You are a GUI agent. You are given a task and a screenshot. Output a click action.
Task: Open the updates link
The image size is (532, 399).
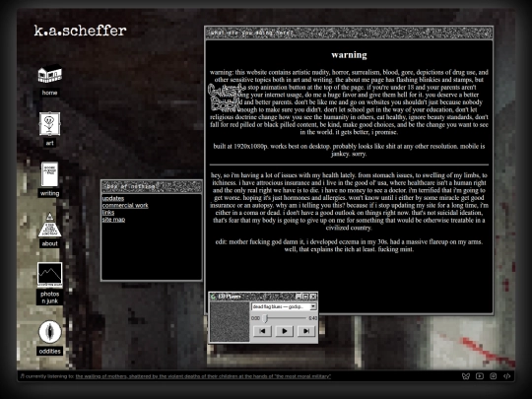pos(113,198)
